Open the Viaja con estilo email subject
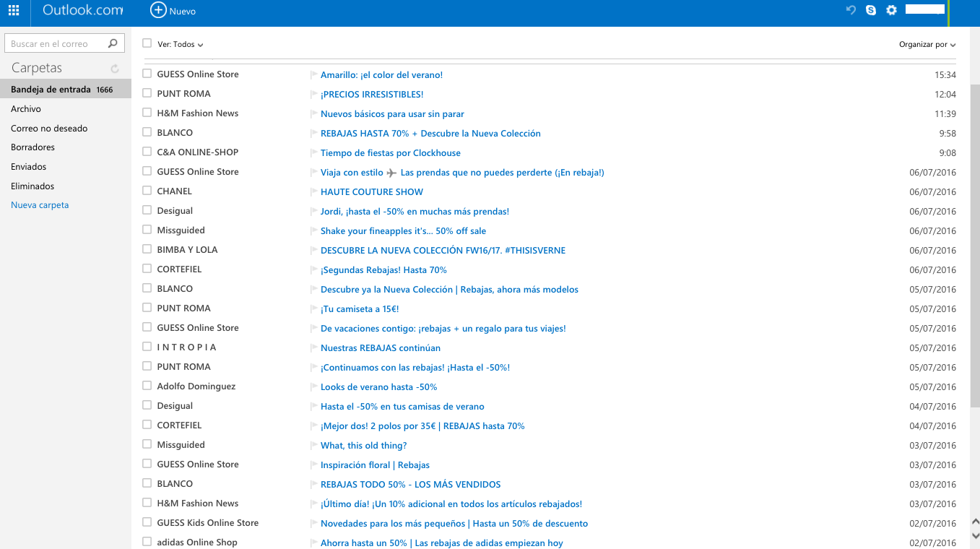This screenshot has height=549, width=980. [x=462, y=173]
